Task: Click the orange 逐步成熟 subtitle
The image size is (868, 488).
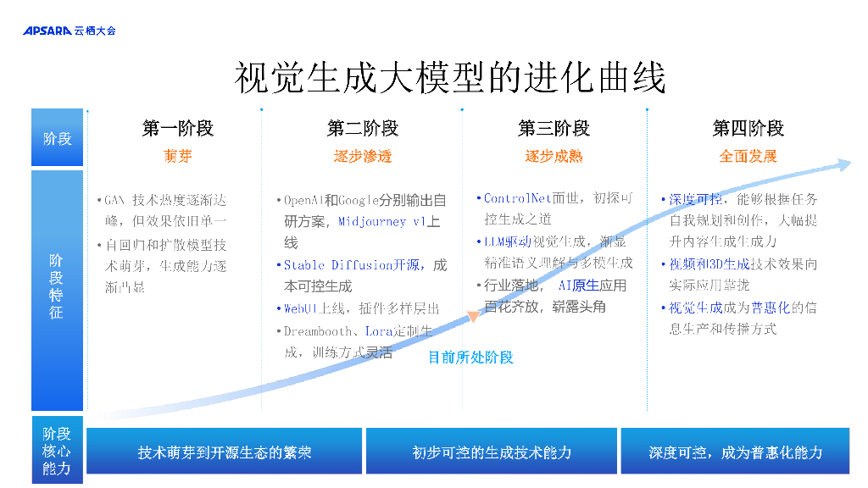Action: point(554,156)
